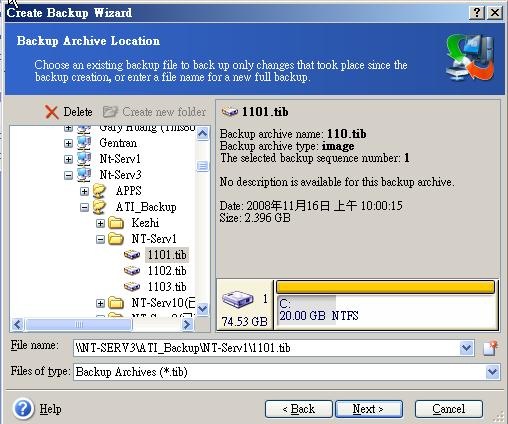Select the Kezhi folder label

pos(145,223)
